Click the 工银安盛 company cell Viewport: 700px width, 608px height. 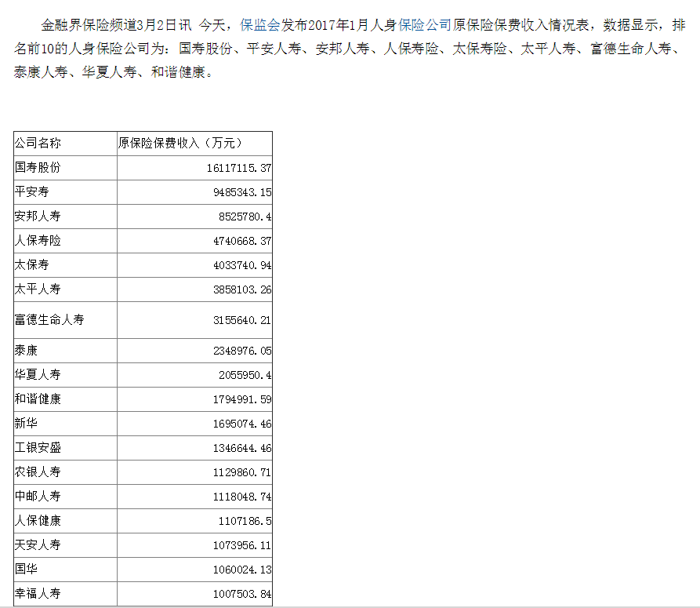click(66, 448)
